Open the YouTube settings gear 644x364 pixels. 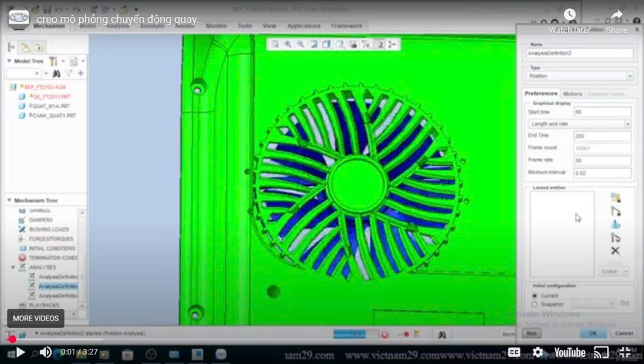click(x=538, y=352)
